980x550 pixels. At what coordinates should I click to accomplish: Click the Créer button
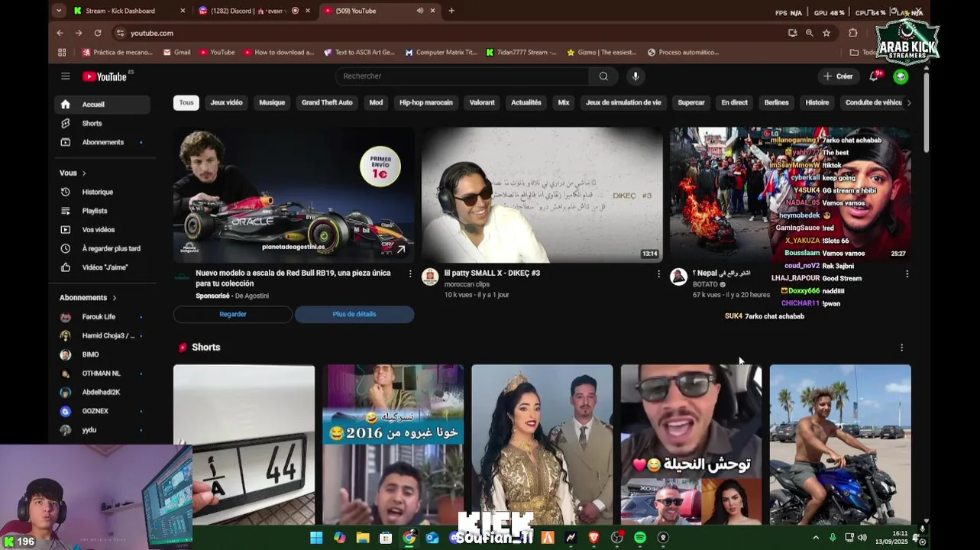[x=838, y=76]
